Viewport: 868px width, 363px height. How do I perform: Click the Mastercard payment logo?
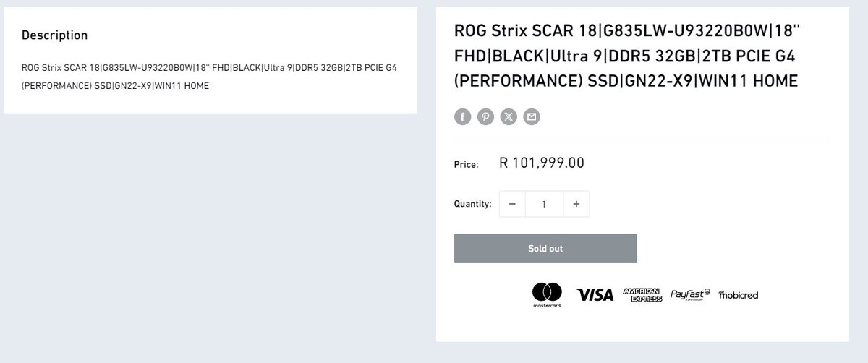547,294
